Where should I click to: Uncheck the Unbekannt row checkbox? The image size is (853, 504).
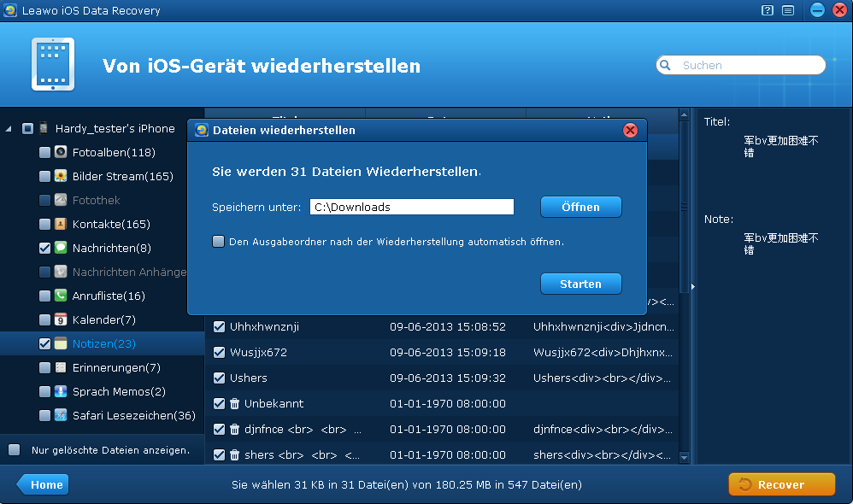pyautogui.click(x=220, y=403)
